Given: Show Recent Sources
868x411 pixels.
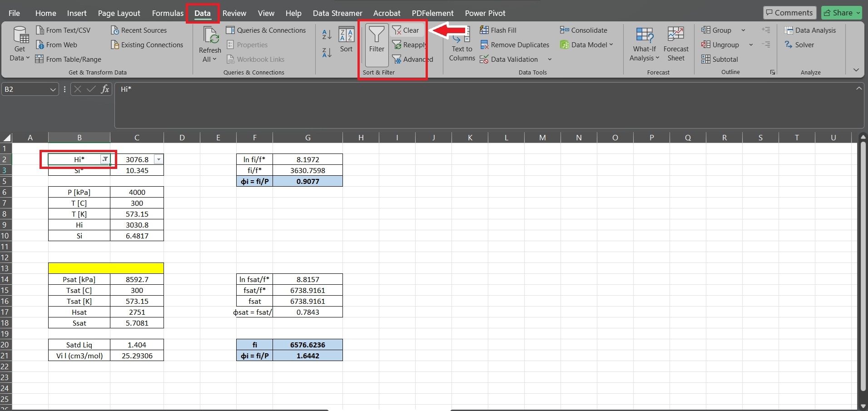Looking at the screenshot, I should 139,30.
